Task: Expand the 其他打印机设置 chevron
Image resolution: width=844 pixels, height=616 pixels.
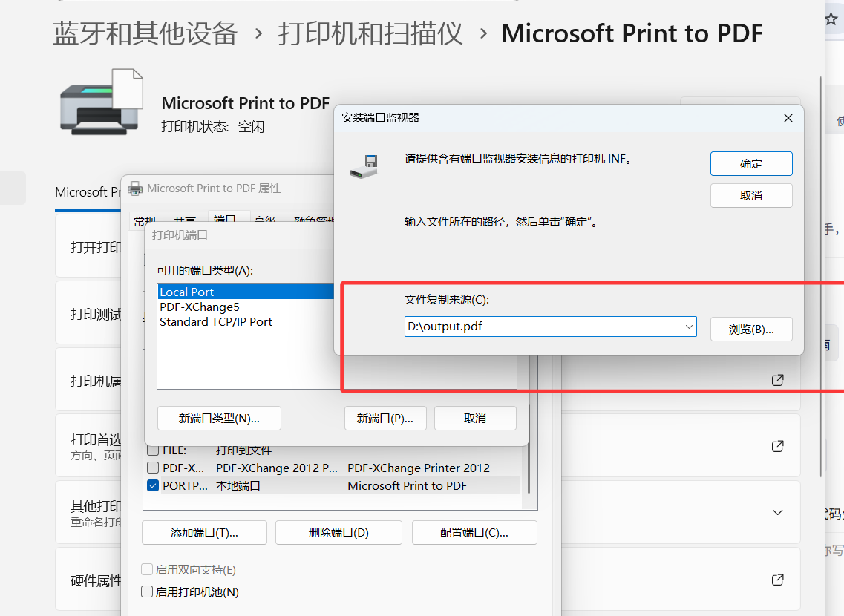Action: pyautogui.click(x=778, y=512)
